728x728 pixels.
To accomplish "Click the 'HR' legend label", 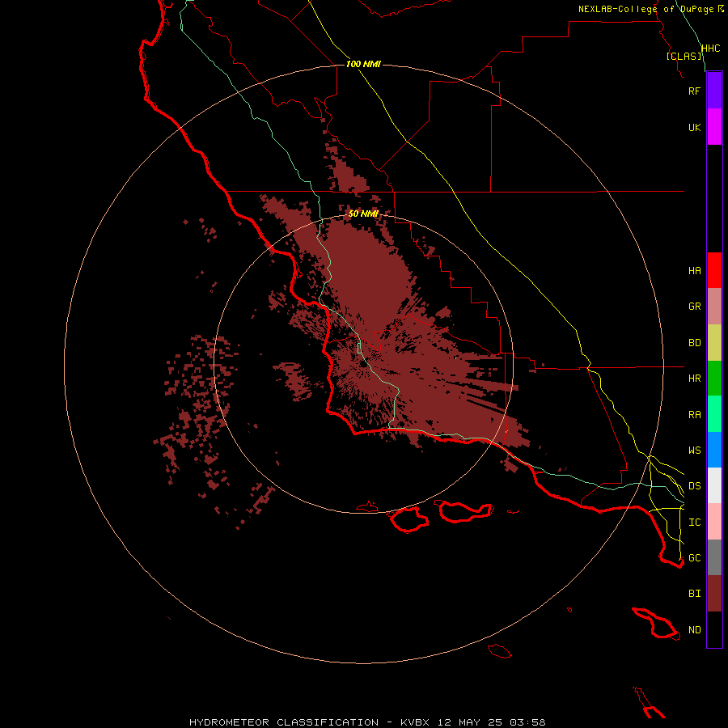I will coord(694,379).
